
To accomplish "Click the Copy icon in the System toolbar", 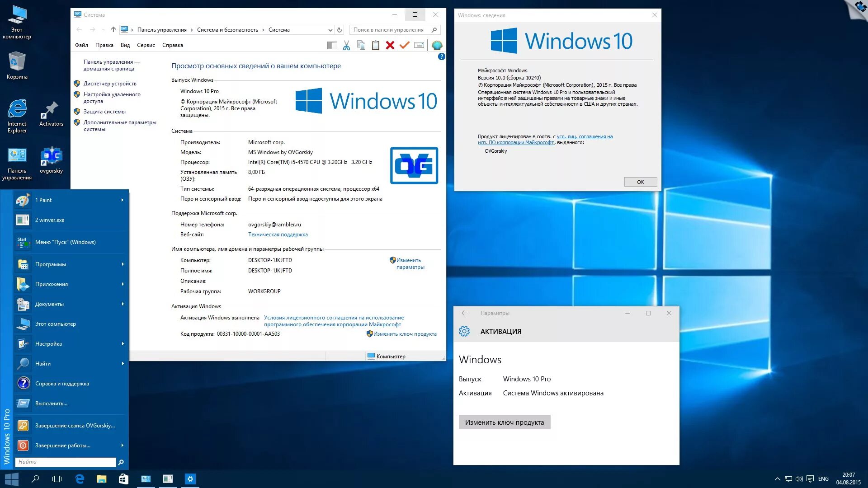I will click(x=361, y=45).
